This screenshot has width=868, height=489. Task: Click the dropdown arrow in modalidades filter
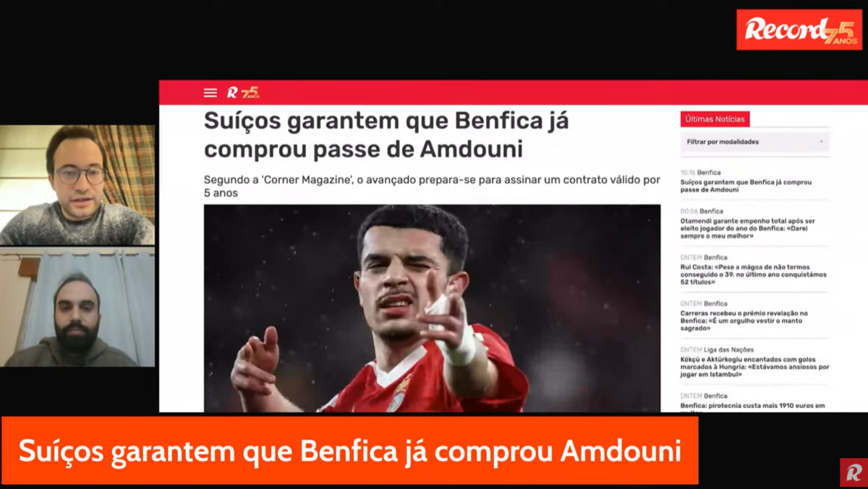[x=821, y=142]
